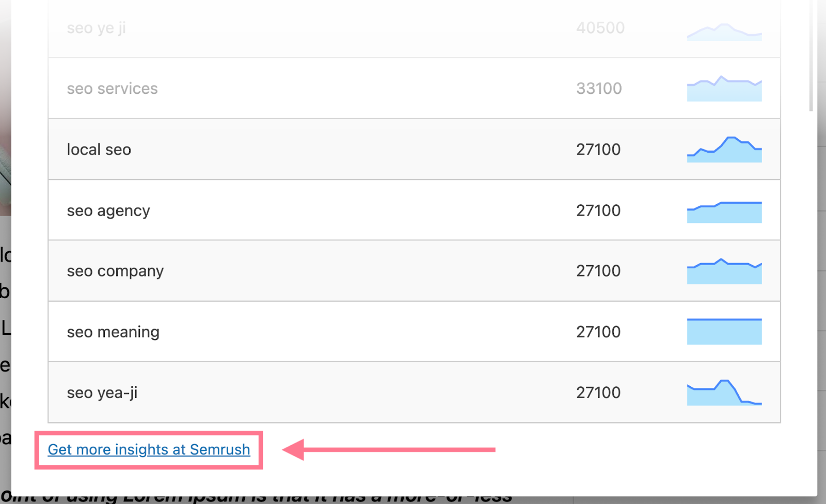The image size is (826, 504).
Task: Select the local seo keyword row
Action: [414, 150]
